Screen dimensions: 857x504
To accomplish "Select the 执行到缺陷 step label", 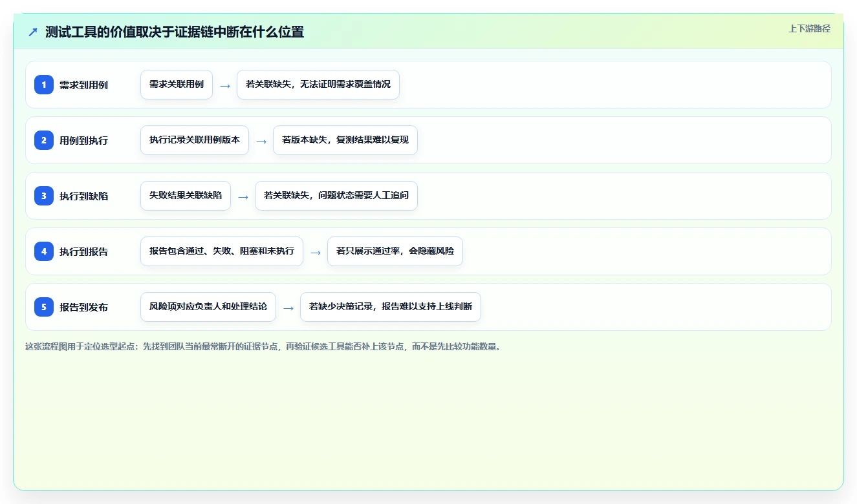I will tap(83, 196).
